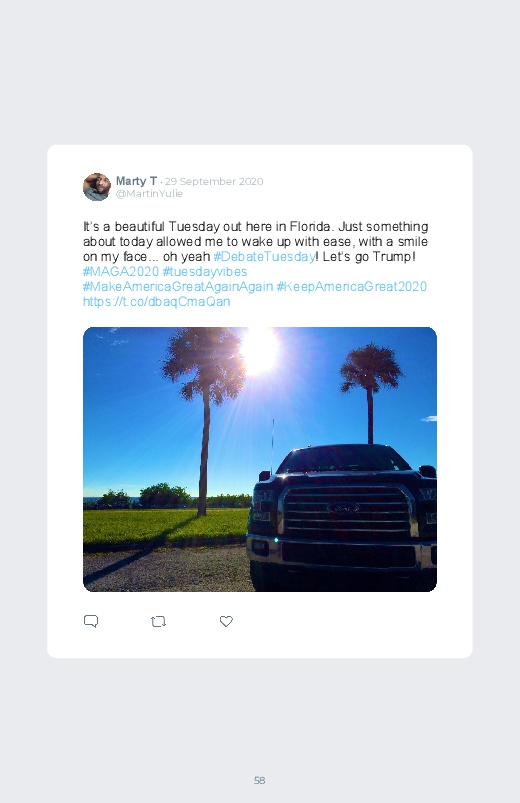Viewport: 520px width, 803px height.
Task: Open Marty T's profile avatar
Action: (97, 187)
